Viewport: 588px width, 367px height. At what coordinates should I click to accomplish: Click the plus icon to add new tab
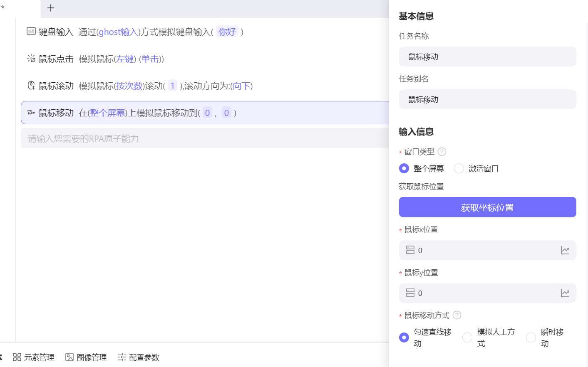[51, 8]
